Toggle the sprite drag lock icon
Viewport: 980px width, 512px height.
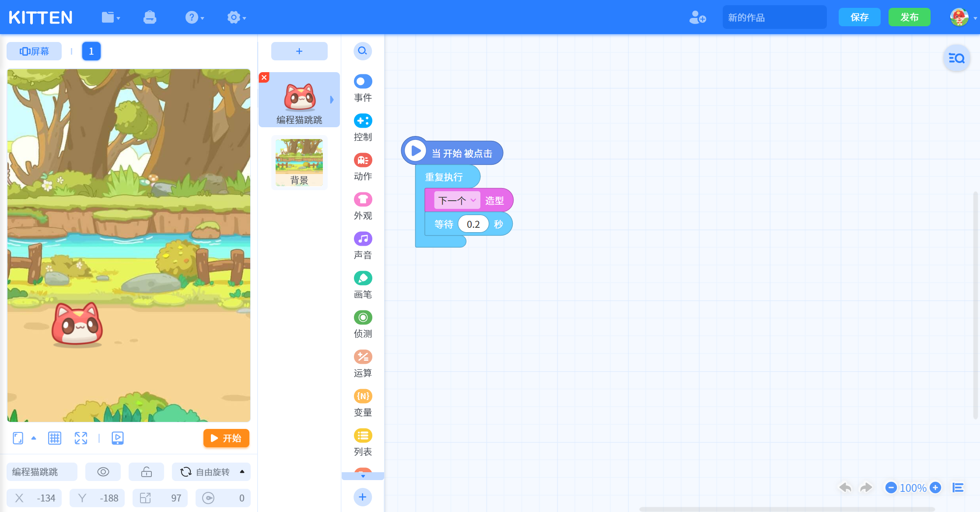(x=146, y=472)
